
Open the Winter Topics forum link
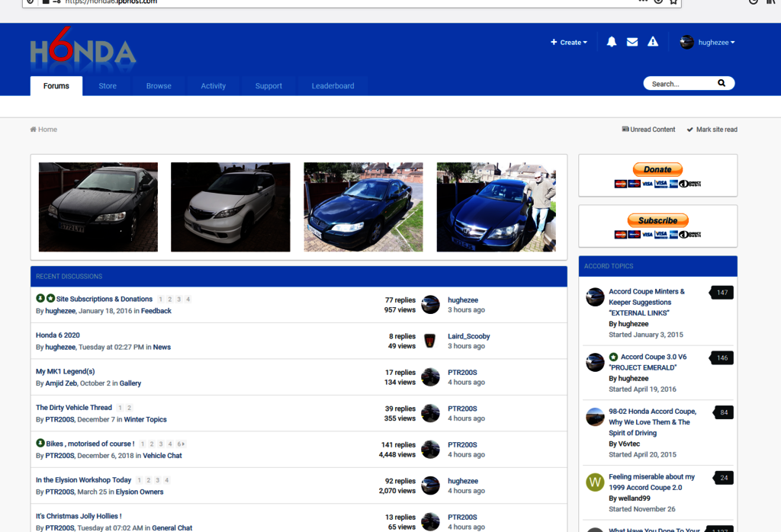pyautogui.click(x=145, y=419)
